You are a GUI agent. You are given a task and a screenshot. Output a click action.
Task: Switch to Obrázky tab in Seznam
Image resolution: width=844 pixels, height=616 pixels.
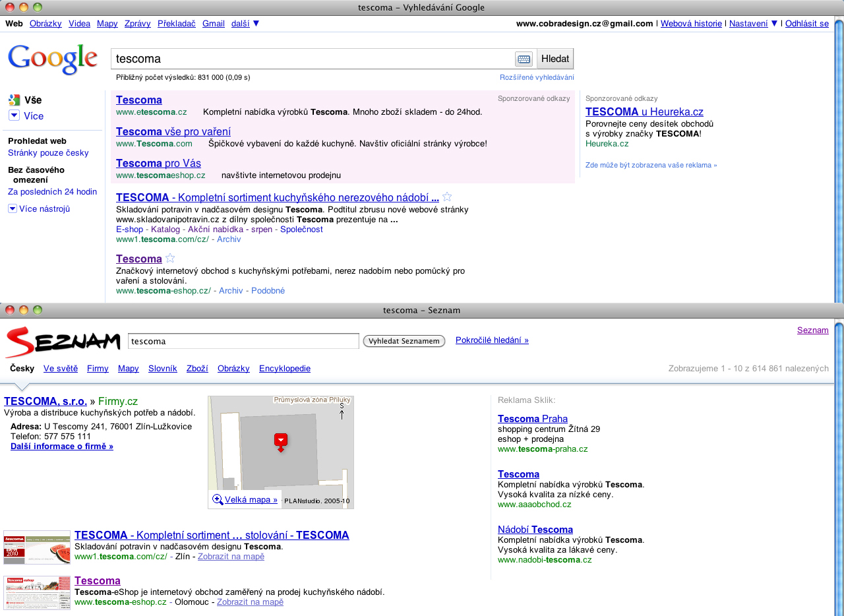click(x=233, y=368)
